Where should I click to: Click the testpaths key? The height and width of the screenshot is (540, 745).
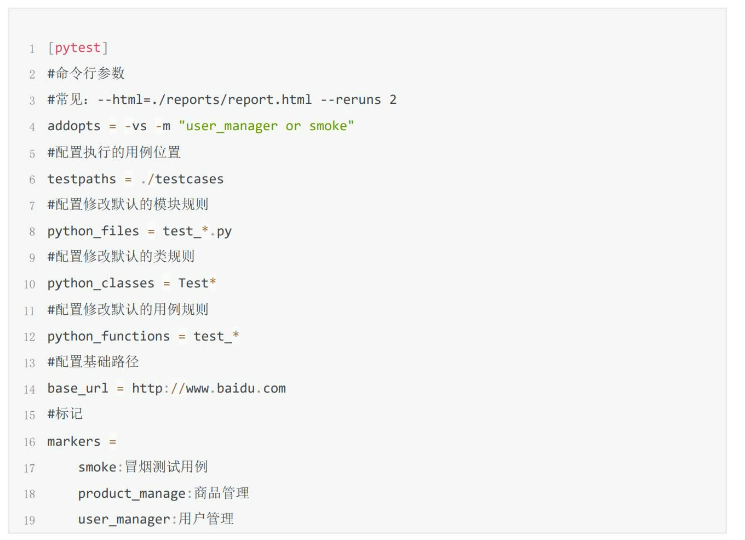coord(82,179)
